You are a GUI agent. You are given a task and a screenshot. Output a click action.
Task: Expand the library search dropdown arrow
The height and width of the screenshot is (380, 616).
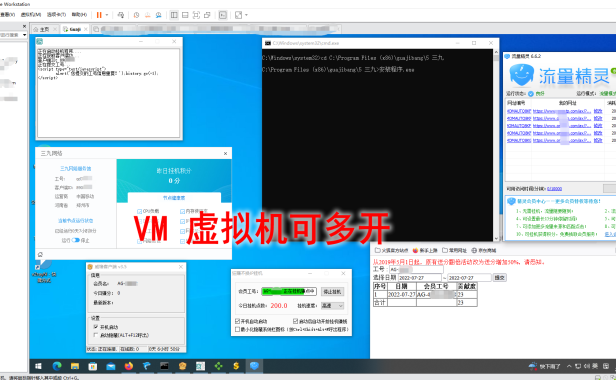click(24, 35)
